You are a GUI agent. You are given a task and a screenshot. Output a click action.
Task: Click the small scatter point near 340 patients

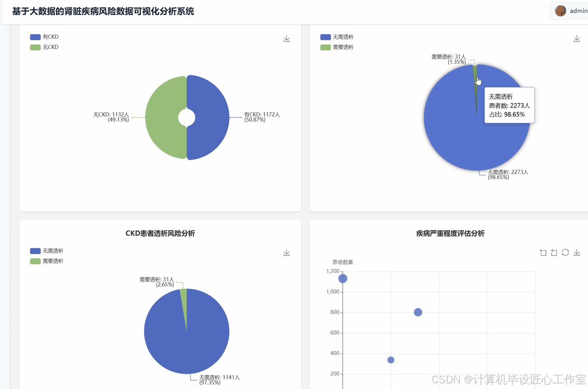click(x=391, y=360)
